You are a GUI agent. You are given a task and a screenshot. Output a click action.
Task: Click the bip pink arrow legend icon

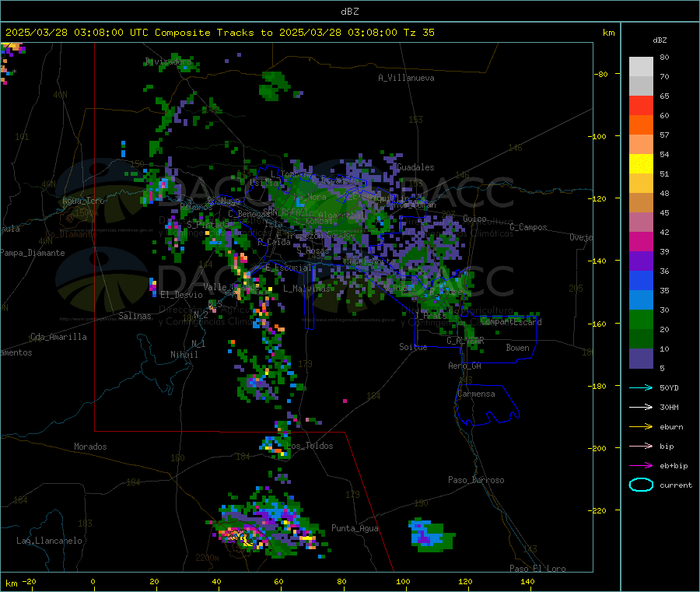(x=641, y=446)
